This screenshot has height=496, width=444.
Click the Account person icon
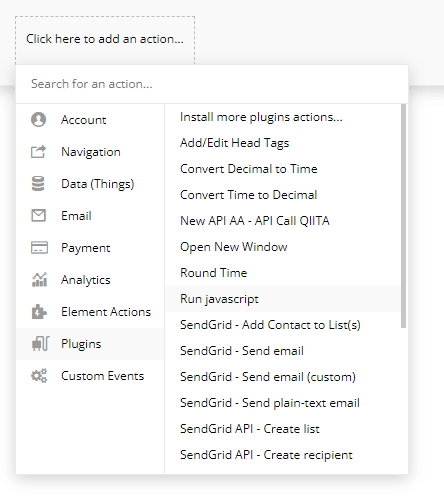(x=39, y=120)
